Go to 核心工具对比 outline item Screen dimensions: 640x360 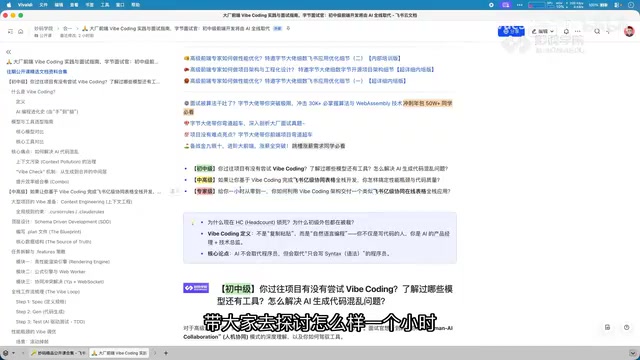(29, 142)
